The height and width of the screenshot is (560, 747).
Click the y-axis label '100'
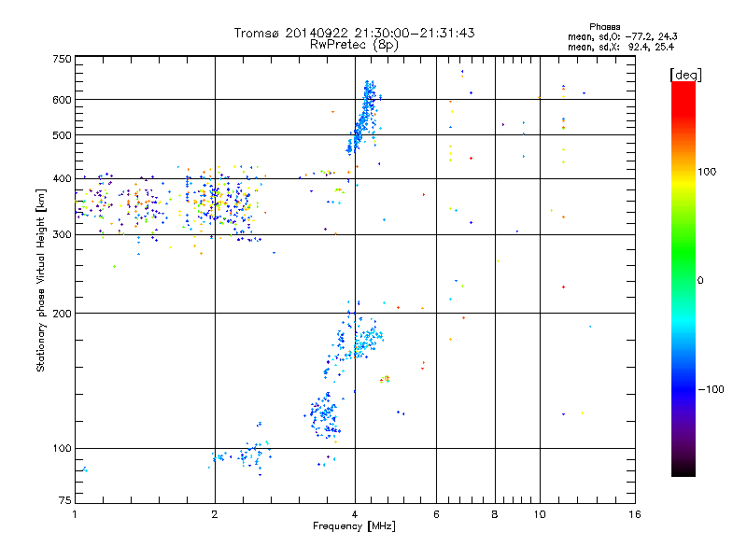click(x=63, y=448)
